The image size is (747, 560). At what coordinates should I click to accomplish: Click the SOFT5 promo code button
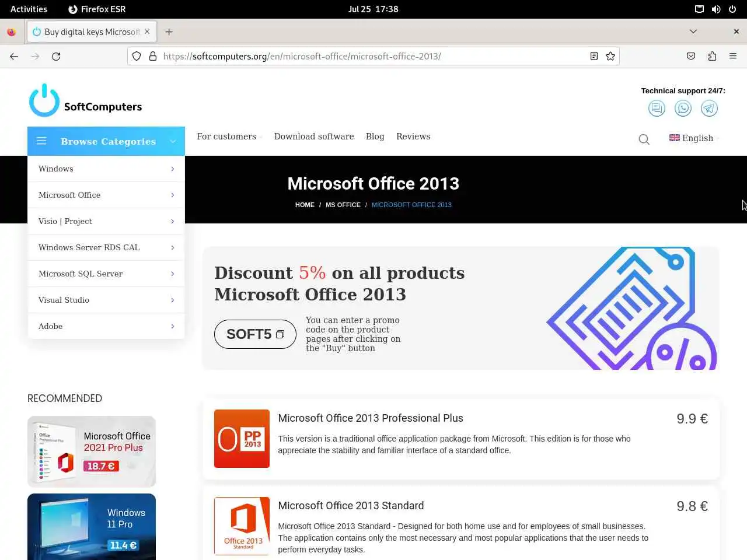(x=255, y=334)
